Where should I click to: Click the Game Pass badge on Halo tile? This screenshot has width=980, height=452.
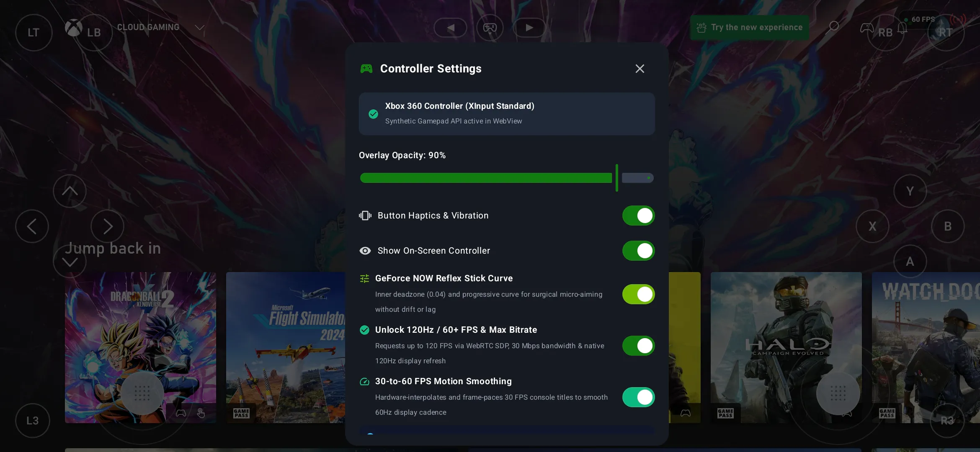pos(725,413)
